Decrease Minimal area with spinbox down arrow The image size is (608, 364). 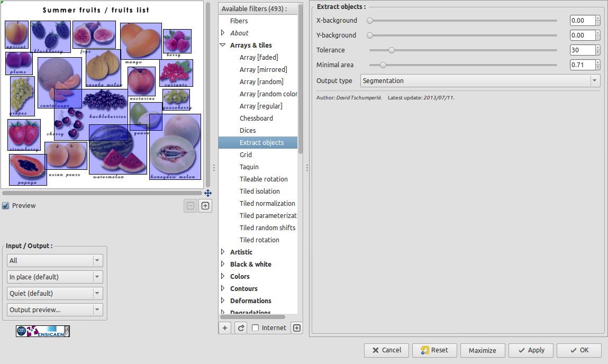pyautogui.click(x=598, y=67)
